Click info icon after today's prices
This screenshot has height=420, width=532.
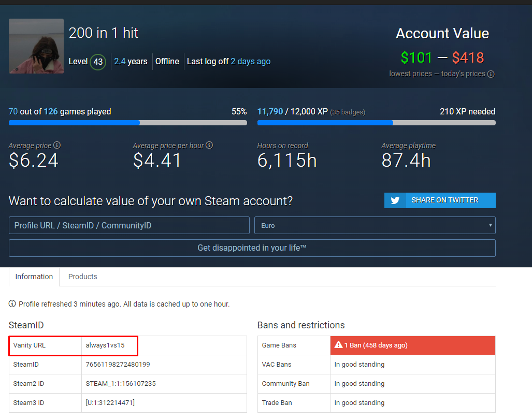coord(491,74)
